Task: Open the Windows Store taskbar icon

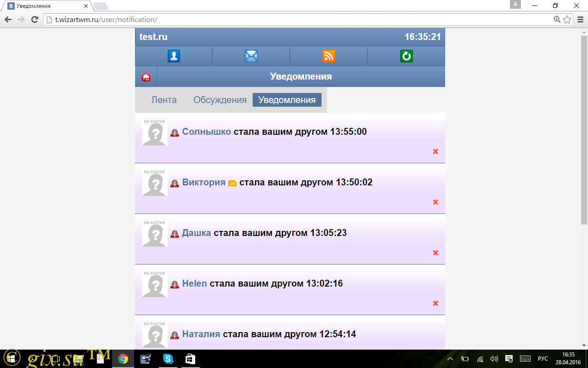Action: [190, 359]
